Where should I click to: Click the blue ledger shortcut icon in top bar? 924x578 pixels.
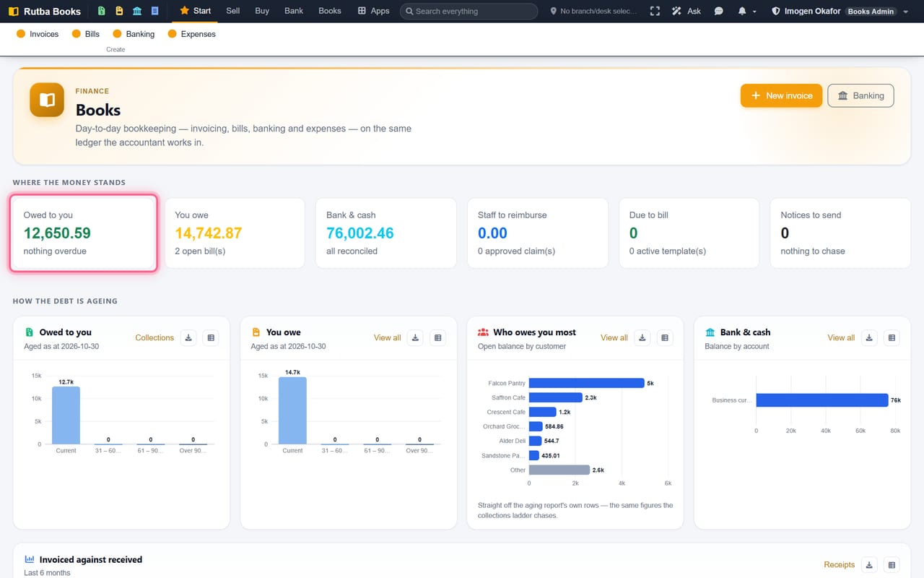pyautogui.click(x=155, y=11)
